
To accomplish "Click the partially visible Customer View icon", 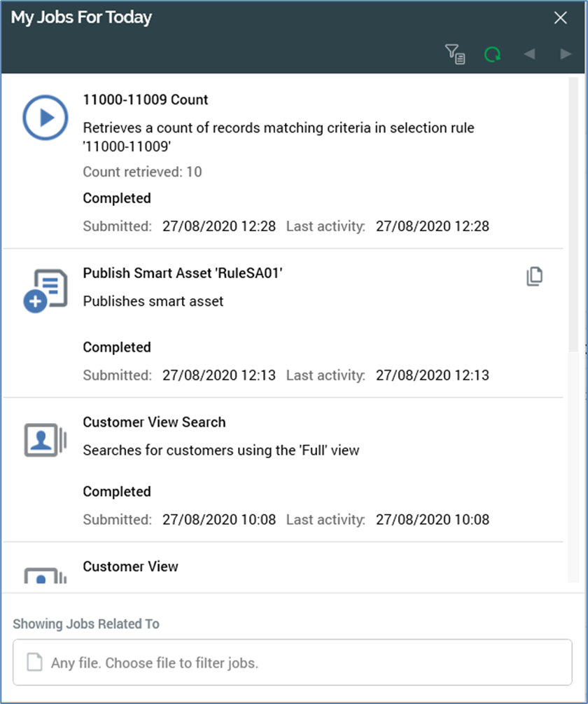I will click(x=45, y=575).
